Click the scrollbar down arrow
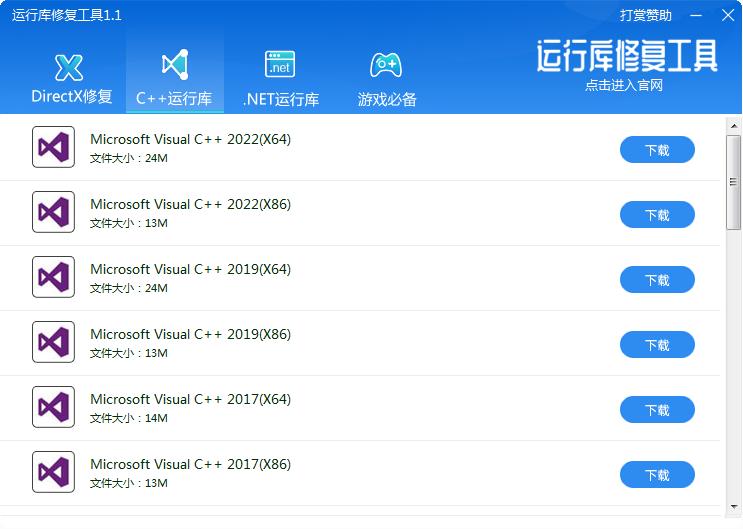This screenshot has width=743, height=529. (734, 507)
